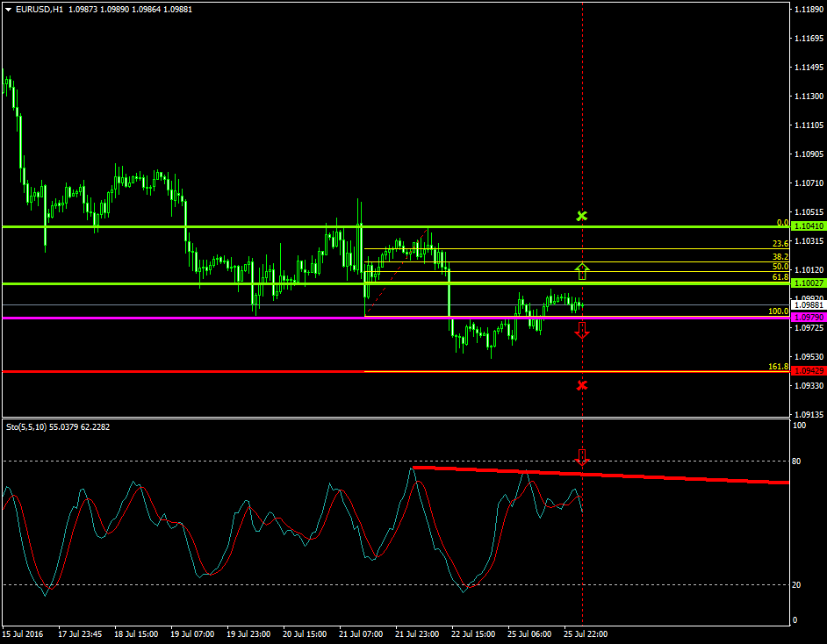827x644 pixels.
Task: Click the red down arrow in Stochastic panel
Action: pos(581,457)
